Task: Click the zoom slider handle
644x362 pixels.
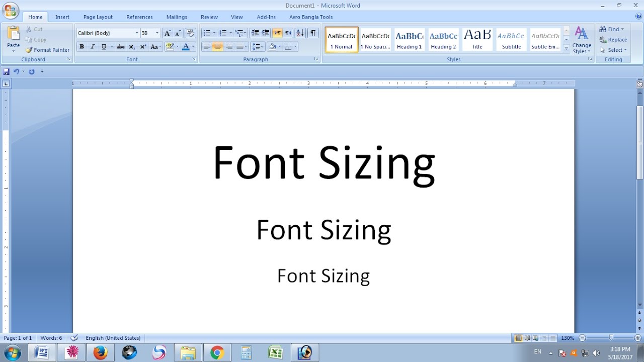Action: tap(611, 338)
